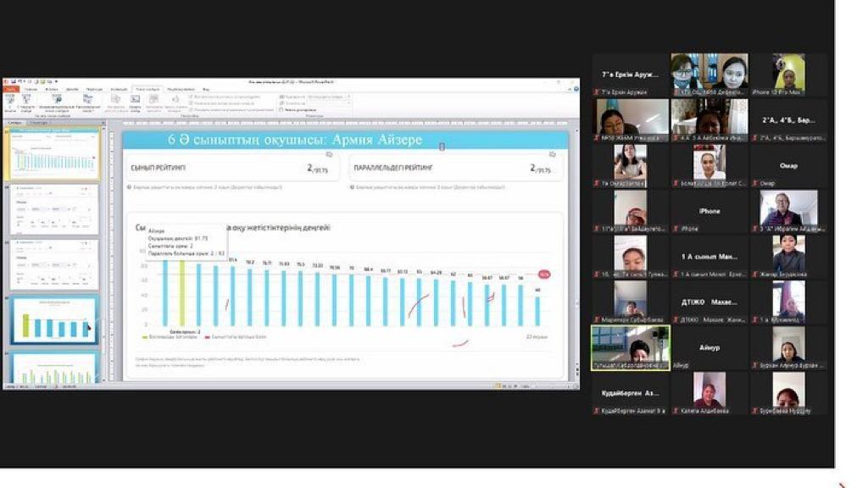
Task: Select the green bar chart slide thumbnail
Action: (x=55, y=368)
